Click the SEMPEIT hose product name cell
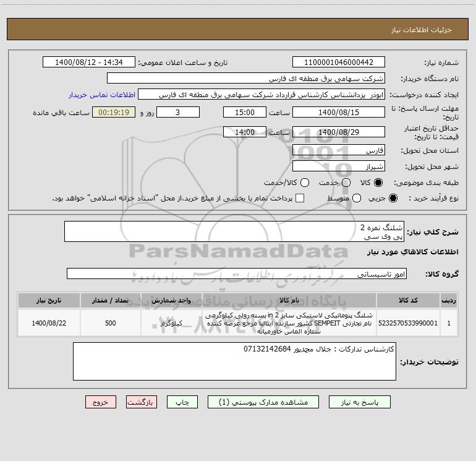Screen dimensions: 476x461 (x=289, y=323)
